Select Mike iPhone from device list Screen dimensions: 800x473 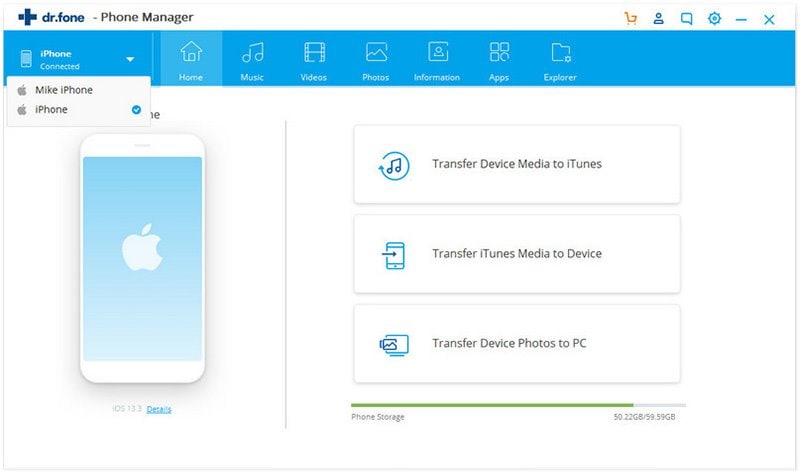pos(79,90)
